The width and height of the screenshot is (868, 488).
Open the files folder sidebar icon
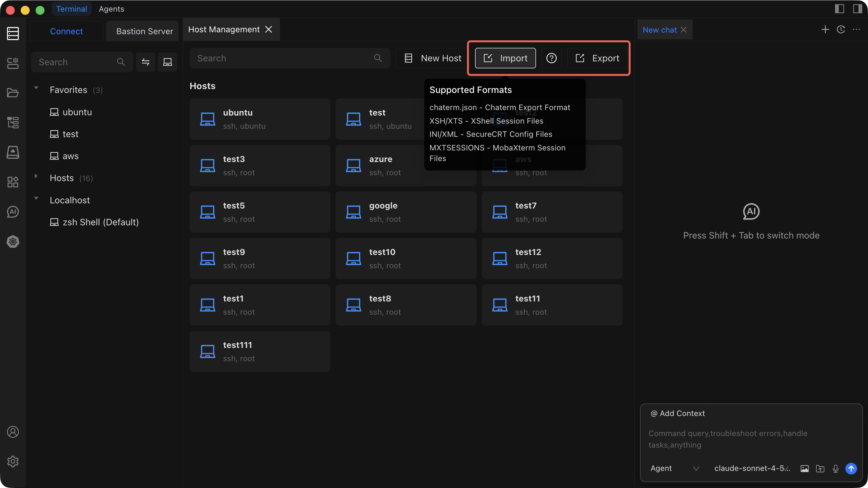click(13, 93)
